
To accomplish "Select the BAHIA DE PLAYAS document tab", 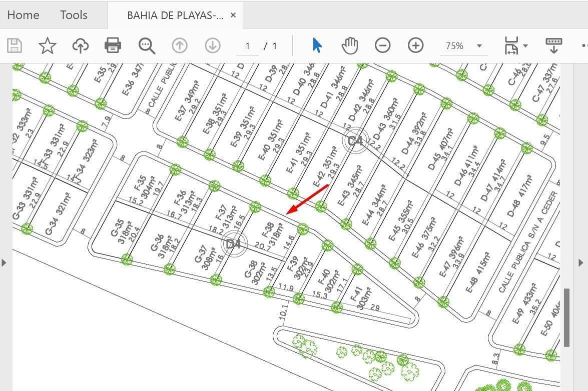I will pyautogui.click(x=175, y=15).
